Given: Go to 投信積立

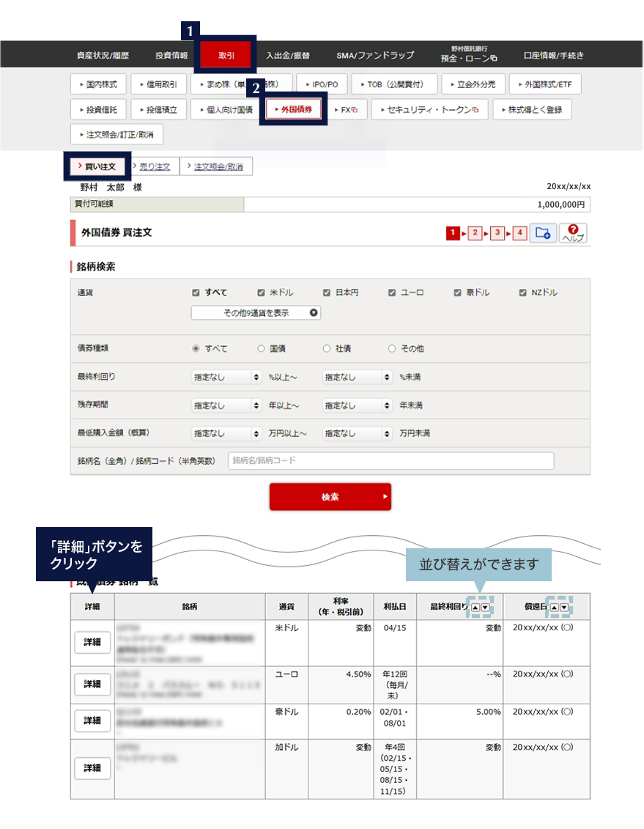Looking at the screenshot, I should click(158, 109).
